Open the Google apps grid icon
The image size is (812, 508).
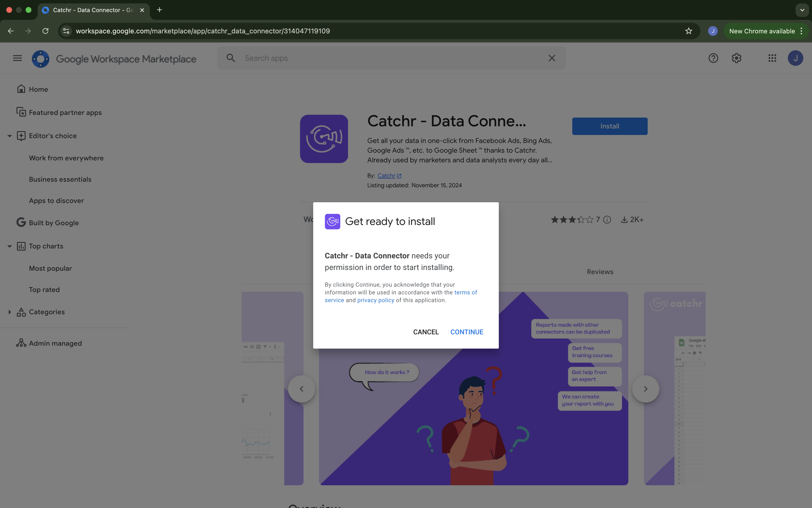pos(772,58)
